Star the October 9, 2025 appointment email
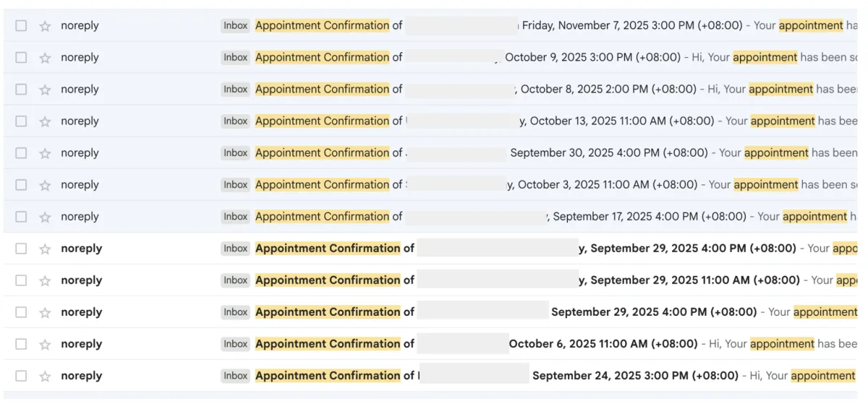868x409 pixels. [45, 58]
